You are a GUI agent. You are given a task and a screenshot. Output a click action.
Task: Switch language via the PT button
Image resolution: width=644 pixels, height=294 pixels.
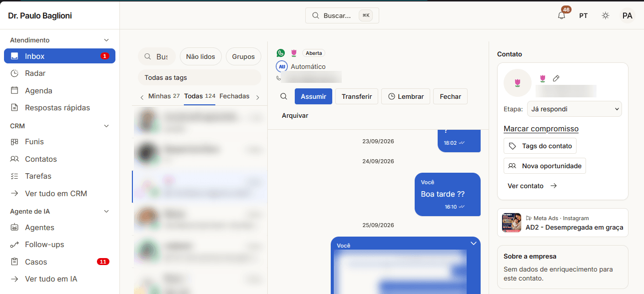(x=584, y=15)
